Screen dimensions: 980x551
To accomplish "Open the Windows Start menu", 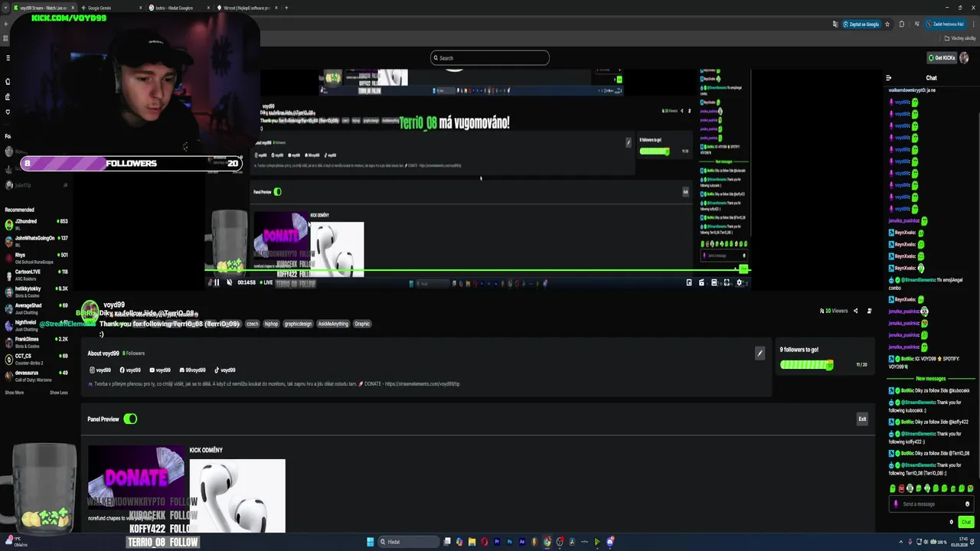I will 371,542.
